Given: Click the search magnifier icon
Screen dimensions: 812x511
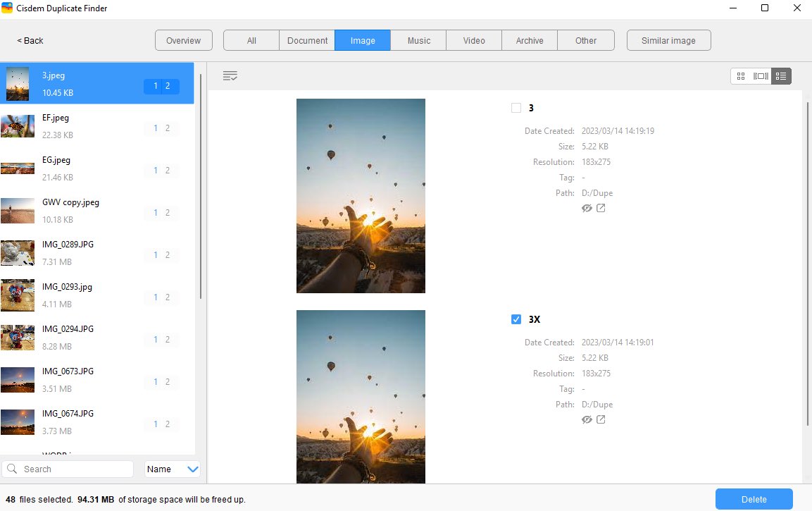Looking at the screenshot, I should [x=13, y=469].
